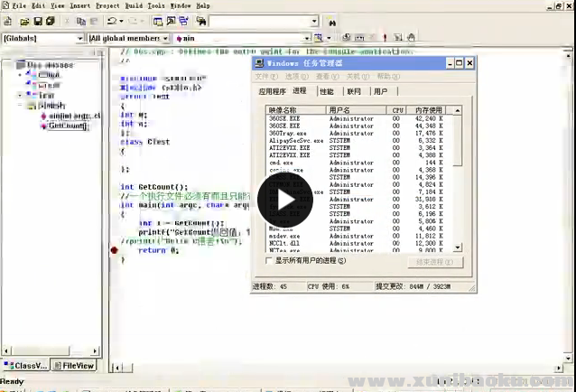Viewport: 576px width, 392px height.
Task: Open the All global members dropdown
Action: coord(166,39)
